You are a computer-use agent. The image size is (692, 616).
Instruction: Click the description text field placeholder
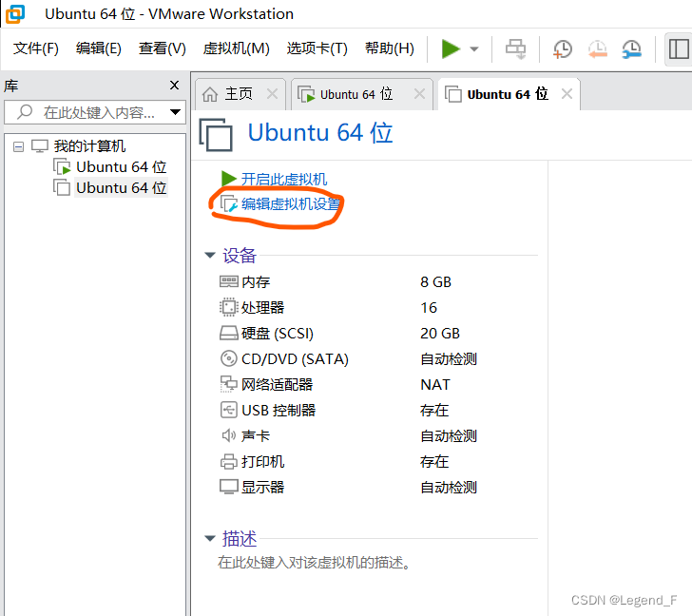pos(315,563)
